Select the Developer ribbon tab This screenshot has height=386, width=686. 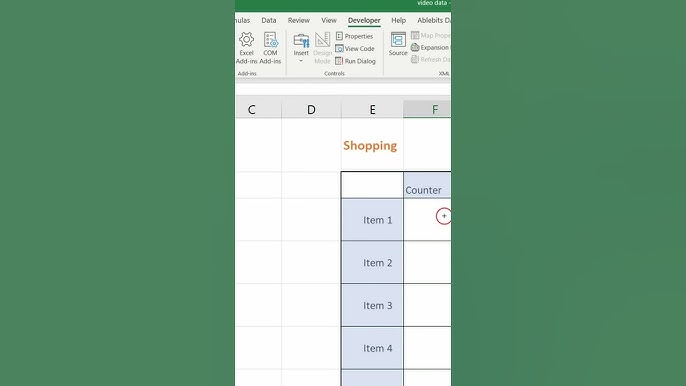(x=364, y=20)
